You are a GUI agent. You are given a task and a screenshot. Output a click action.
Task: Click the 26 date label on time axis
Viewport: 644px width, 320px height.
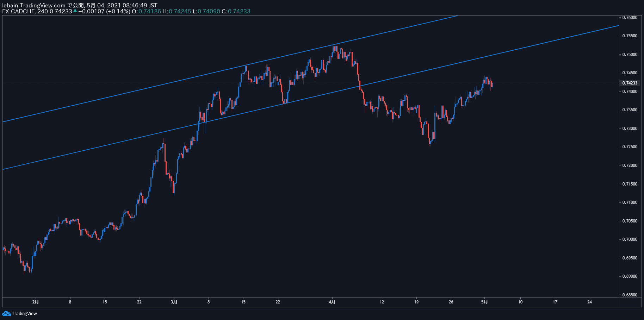(451, 302)
